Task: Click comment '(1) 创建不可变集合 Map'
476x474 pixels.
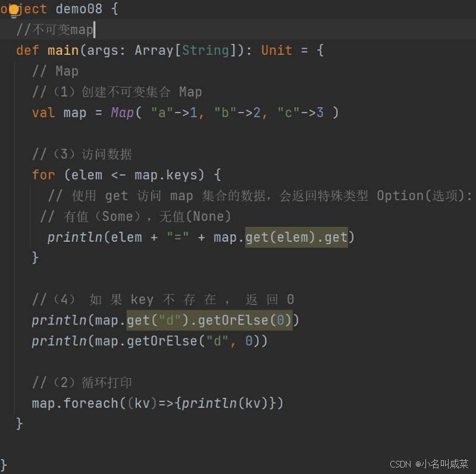Action: tap(117, 92)
